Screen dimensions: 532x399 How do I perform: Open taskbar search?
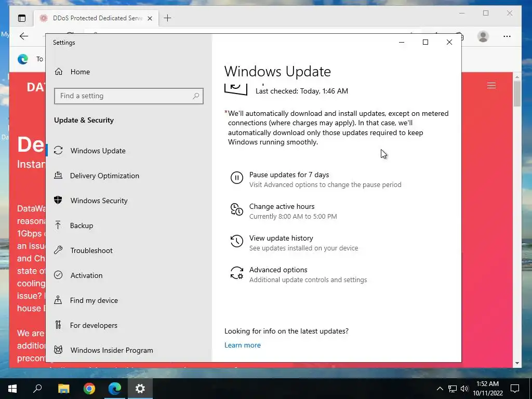pyautogui.click(x=37, y=389)
